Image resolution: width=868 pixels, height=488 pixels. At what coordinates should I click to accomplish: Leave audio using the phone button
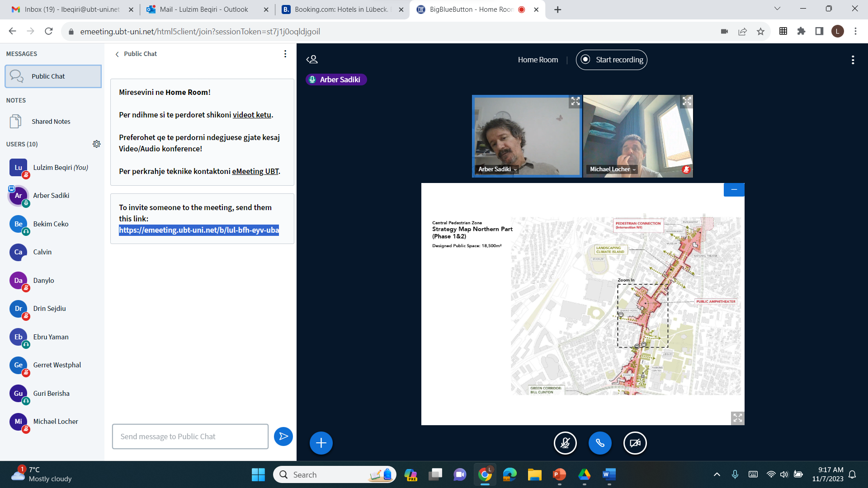point(600,443)
